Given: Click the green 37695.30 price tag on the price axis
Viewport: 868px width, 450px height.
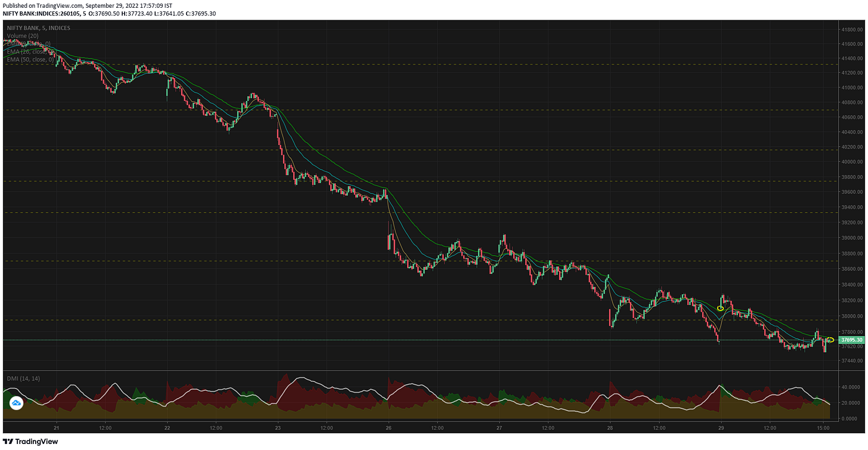Looking at the screenshot, I should tap(852, 340).
